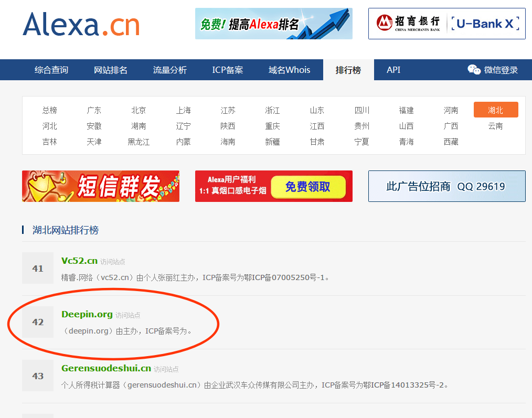Open the API nav tab
The image size is (532, 418).
[393, 70]
